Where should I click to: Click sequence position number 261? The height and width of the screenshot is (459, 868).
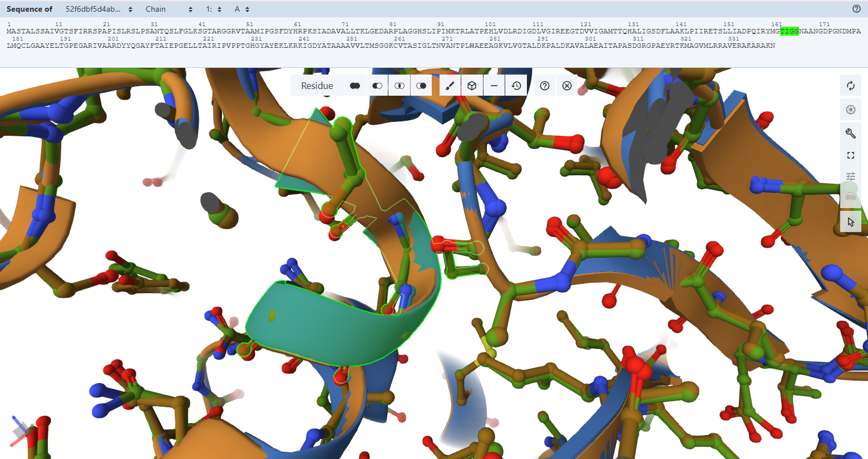click(x=400, y=39)
